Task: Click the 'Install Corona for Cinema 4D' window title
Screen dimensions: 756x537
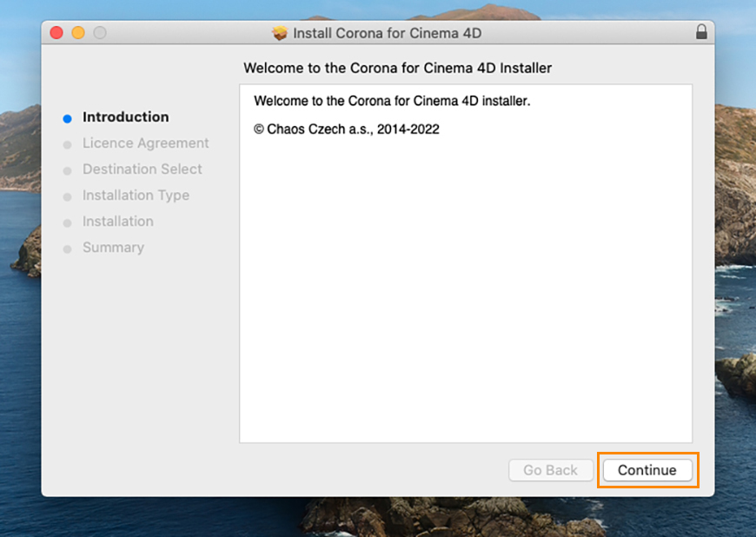Action: pyautogui.click(x=388, y=33)
